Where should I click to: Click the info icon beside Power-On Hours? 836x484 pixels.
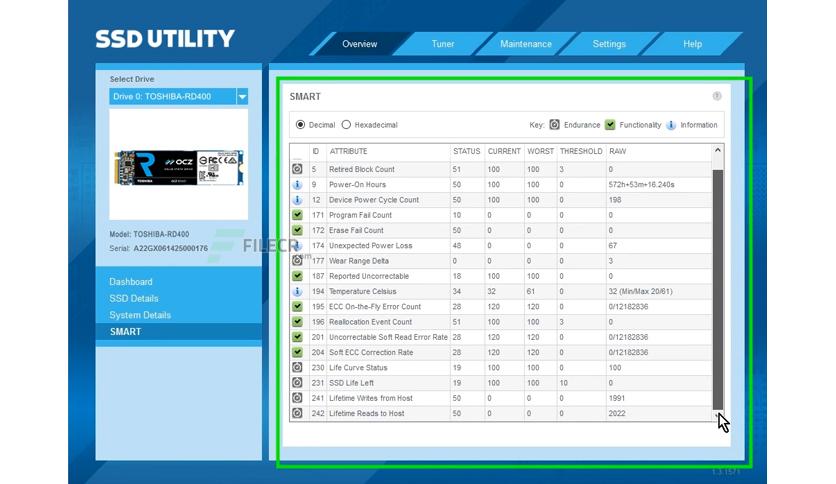(297, 184)
